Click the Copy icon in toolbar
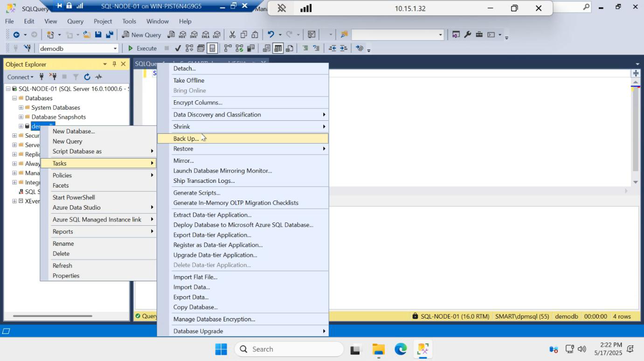 (243, 35)
